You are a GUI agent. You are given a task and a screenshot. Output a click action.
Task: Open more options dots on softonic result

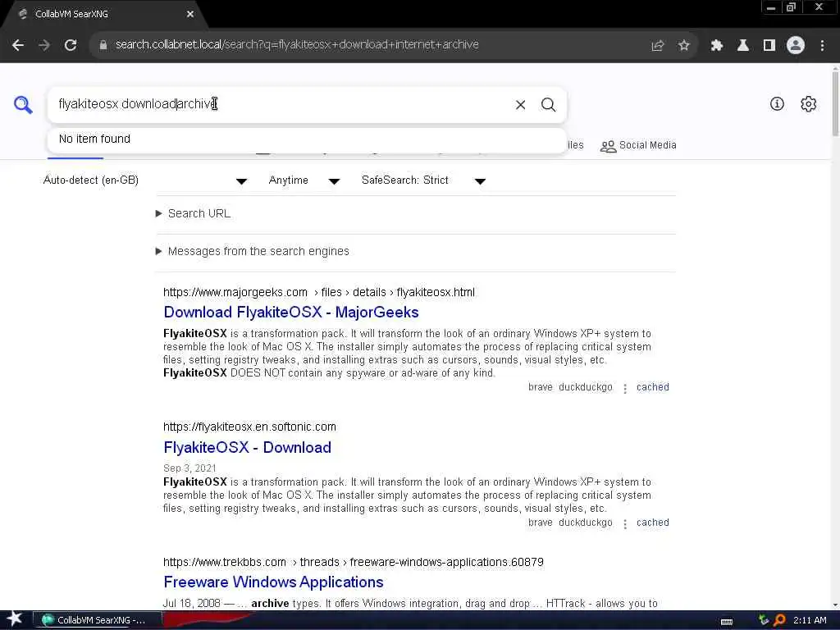[x=624, y=524]
